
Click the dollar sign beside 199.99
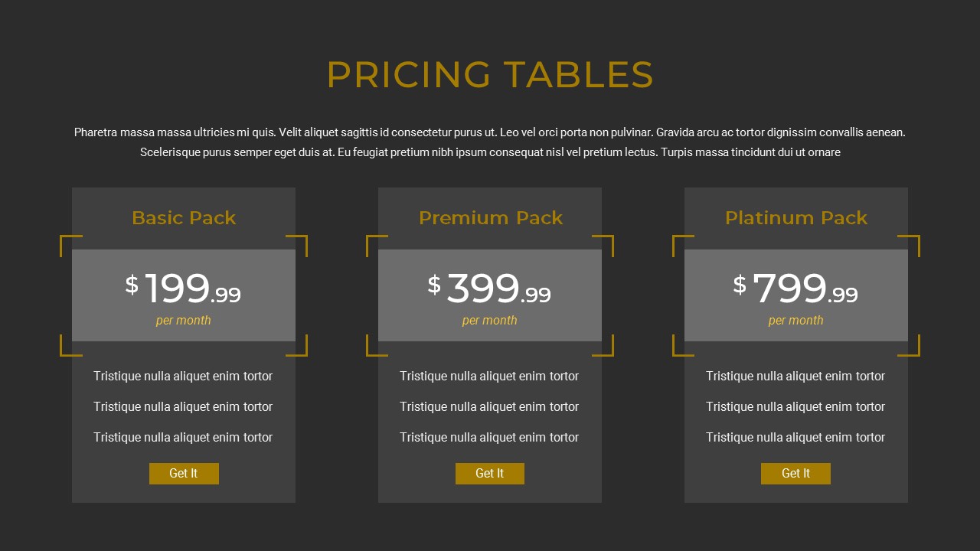pyautogui.click(x=132, y=285)
